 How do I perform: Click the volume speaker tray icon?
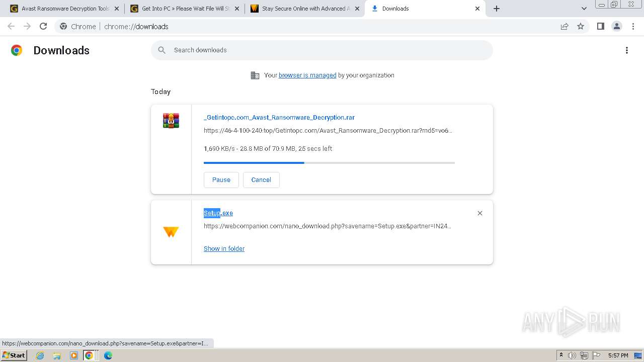click(572, 355)
